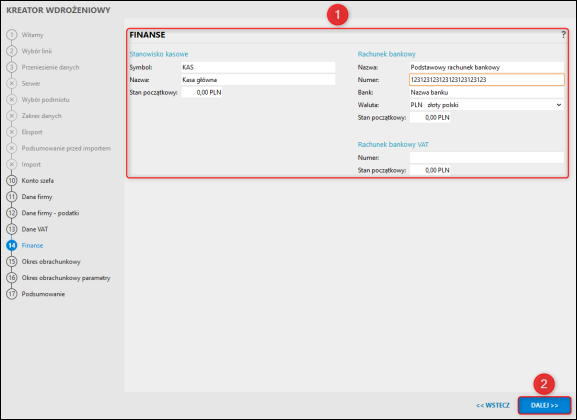The height and width of the screenshot is (420, 577).
Task: Open the PLN złoty polski combo box
Action: 486,105
